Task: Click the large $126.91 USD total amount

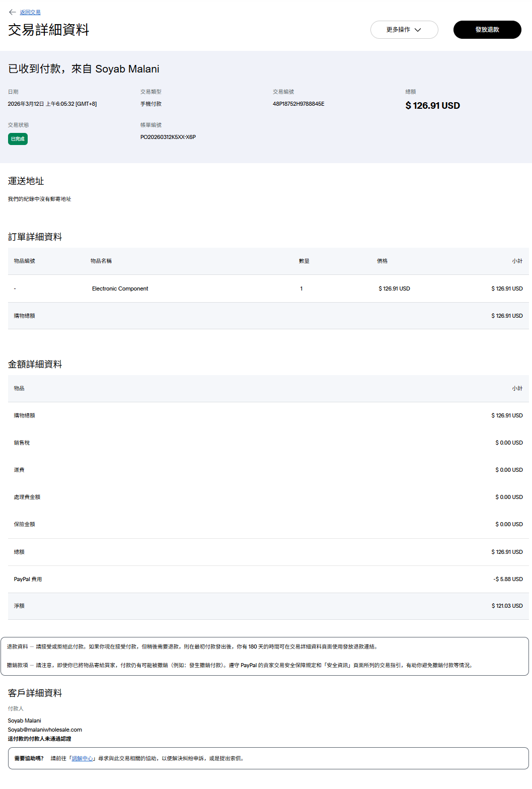Action: 432,106
